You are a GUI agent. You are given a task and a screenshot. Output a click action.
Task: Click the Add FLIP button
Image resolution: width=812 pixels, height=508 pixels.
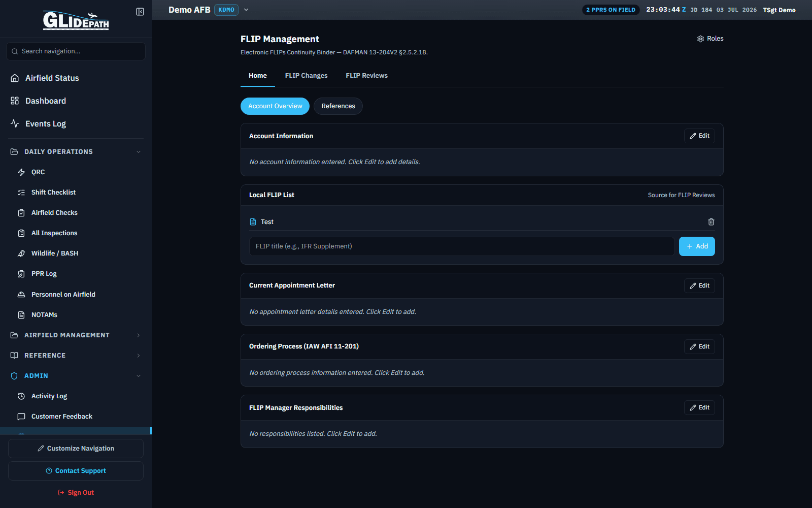click(697, 246)
